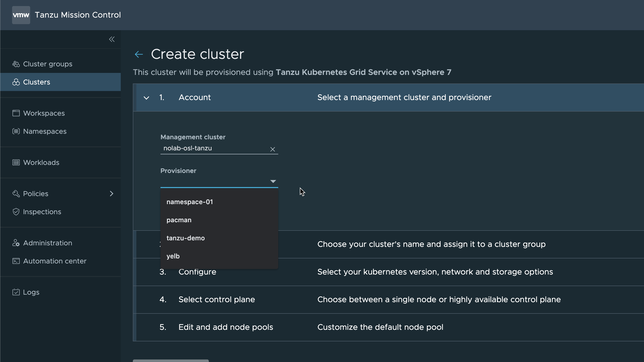Open the Workspaces page

(60, 113)
